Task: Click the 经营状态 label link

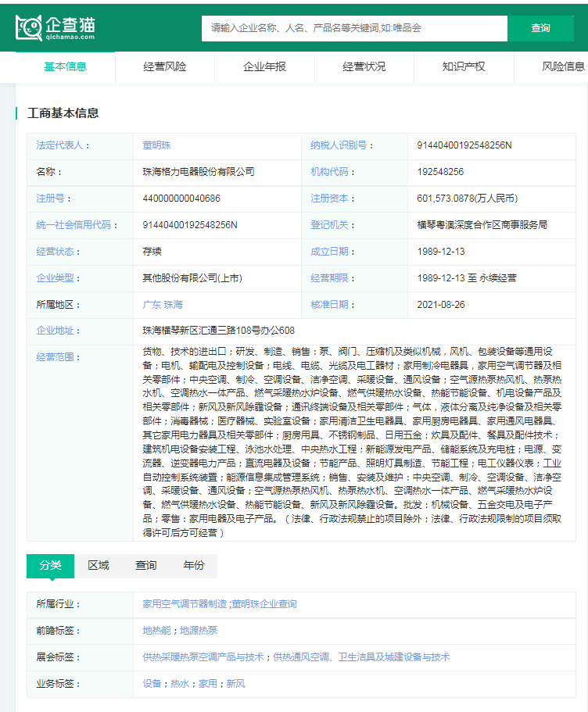Action: click(55, 252)
